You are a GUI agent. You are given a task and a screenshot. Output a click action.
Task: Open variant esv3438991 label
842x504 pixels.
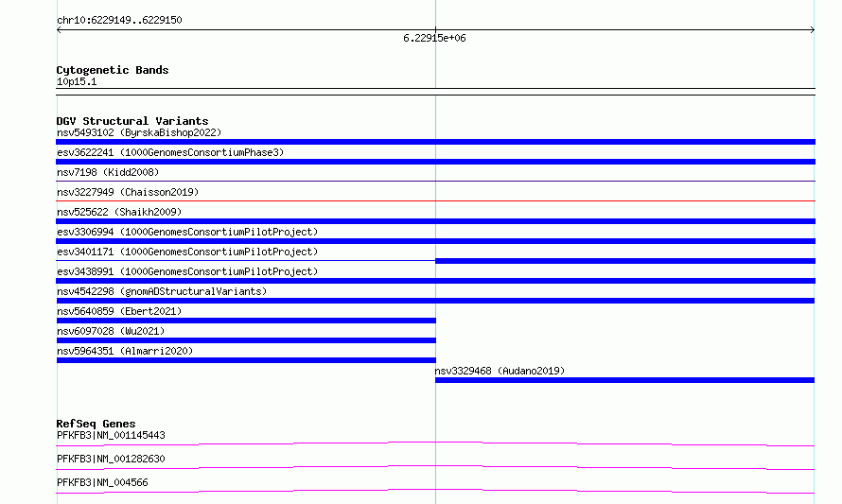(187, 271)
